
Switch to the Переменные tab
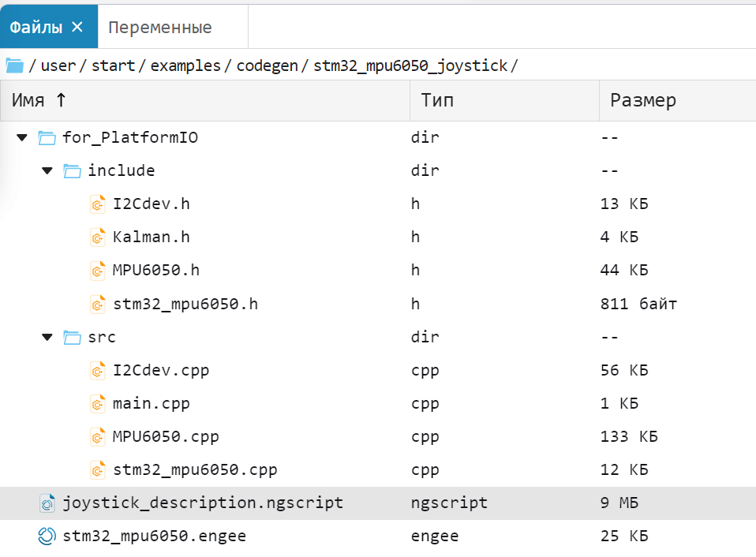(x=160, y=28)
